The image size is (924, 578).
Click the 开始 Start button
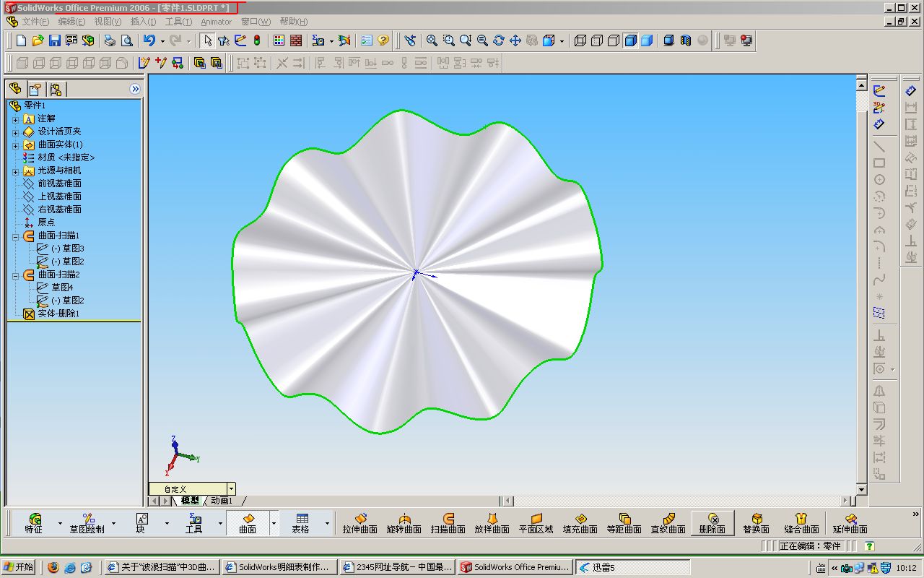click(19, 567)
